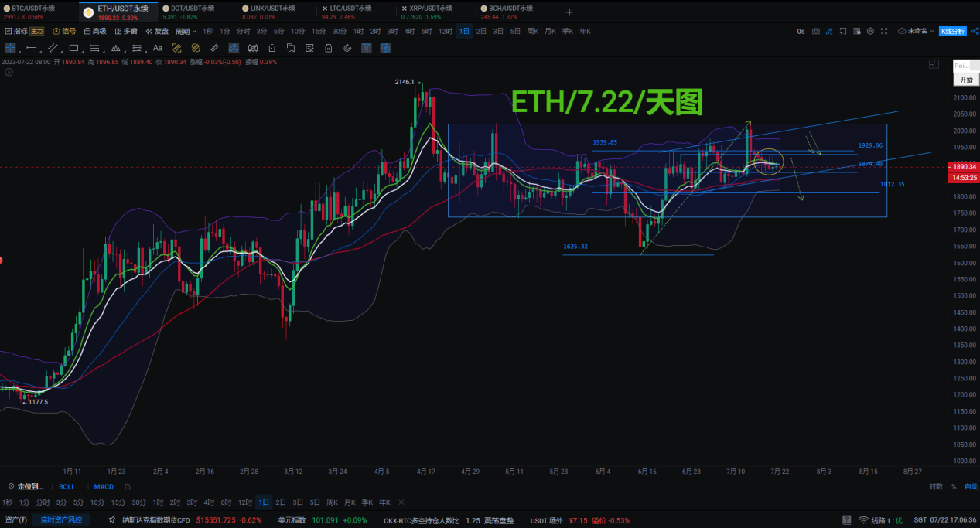980x528 pixels.
Task: Click the copy drawings icon
Action: pyautogui.click(x=291, y=48)
